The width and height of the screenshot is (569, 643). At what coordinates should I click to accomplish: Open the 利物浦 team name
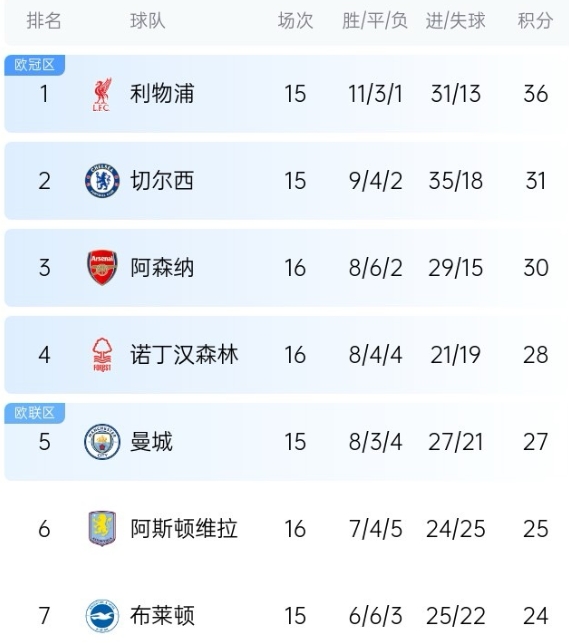162,93
